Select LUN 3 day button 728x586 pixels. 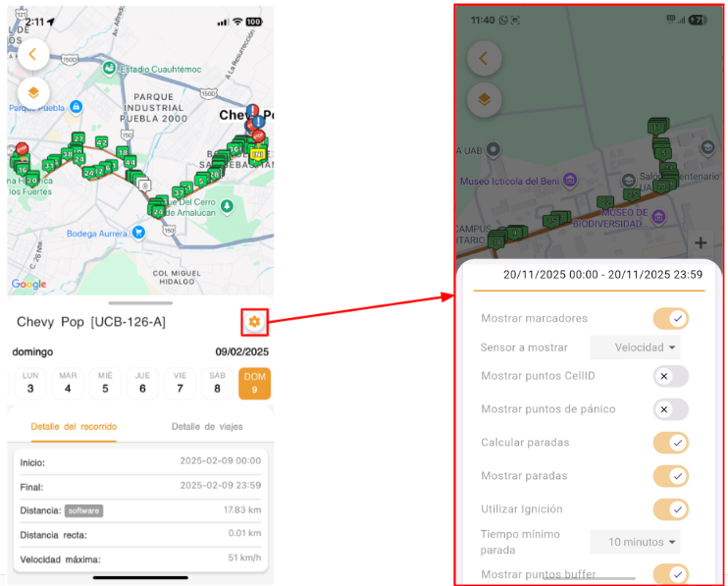(30, 384)
